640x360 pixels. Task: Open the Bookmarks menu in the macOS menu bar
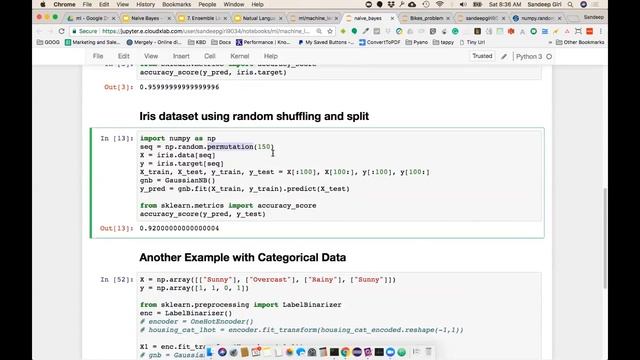[x=176, y=4]
